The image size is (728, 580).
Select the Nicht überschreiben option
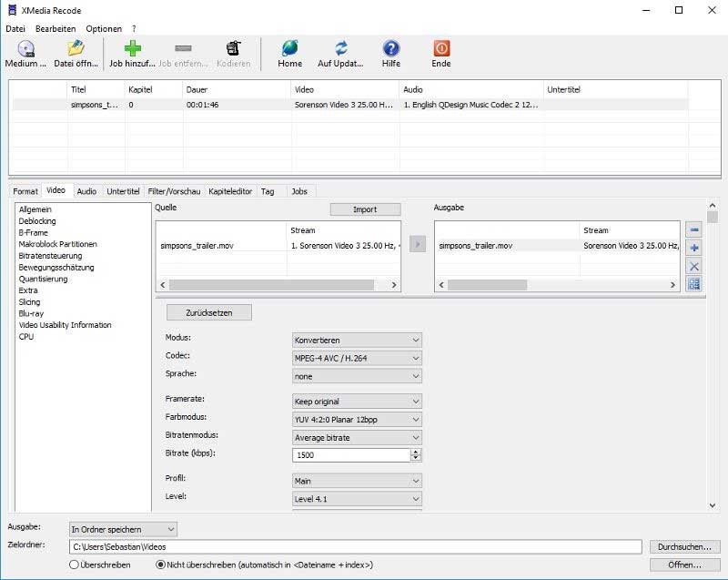[159, 565]
